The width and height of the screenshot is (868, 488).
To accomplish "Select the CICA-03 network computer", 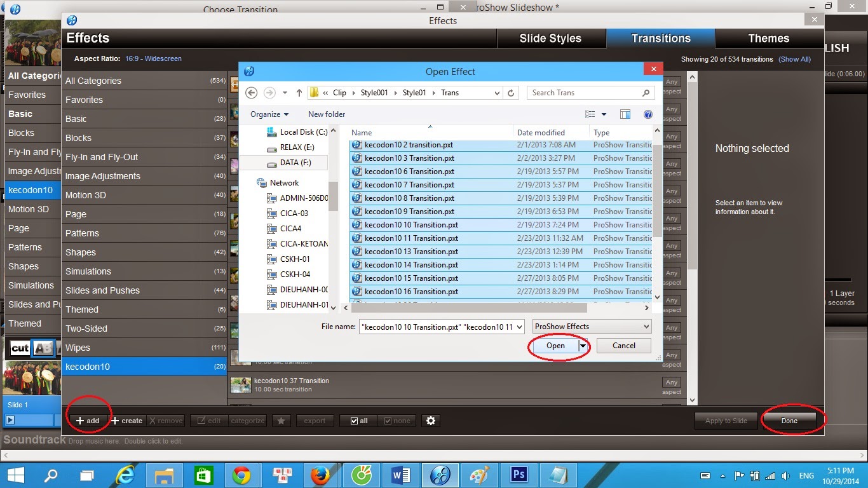I will point(287,213).
